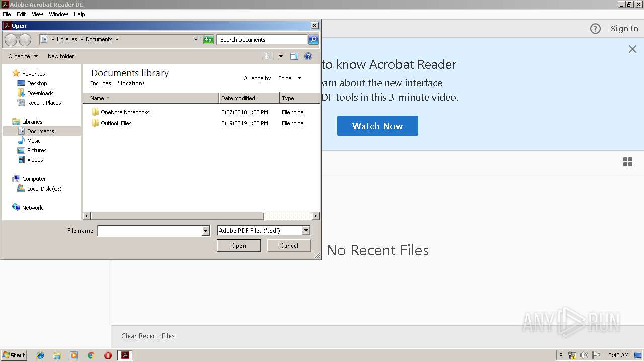
Task: Select Downloads under Favorites
Action: tap(40, 93)
